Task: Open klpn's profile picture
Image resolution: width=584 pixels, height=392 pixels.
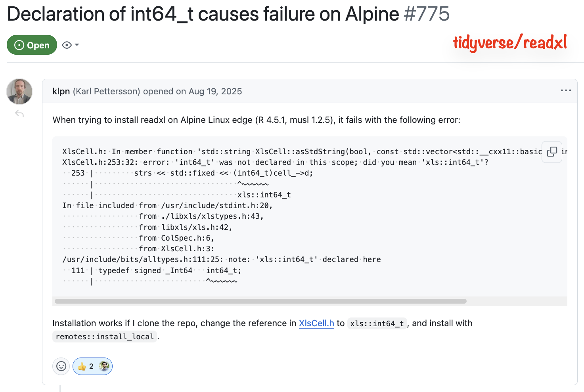Action: pos(19,92)
